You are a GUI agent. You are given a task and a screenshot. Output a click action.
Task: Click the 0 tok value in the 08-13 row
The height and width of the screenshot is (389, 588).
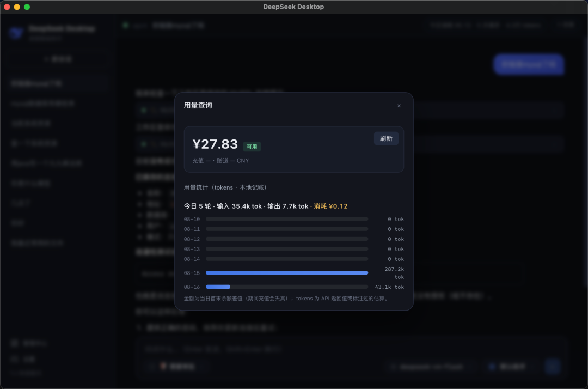396,249
